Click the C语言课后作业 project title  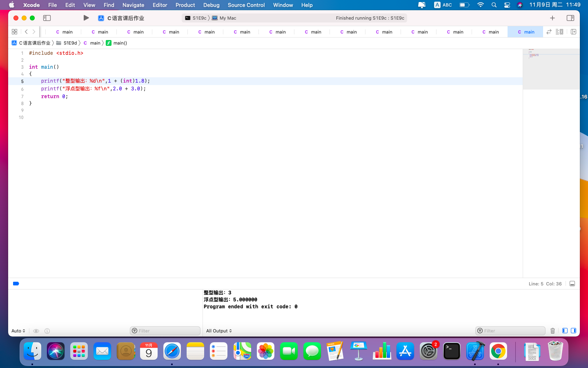pyautogui.click(x=125, y=18)
